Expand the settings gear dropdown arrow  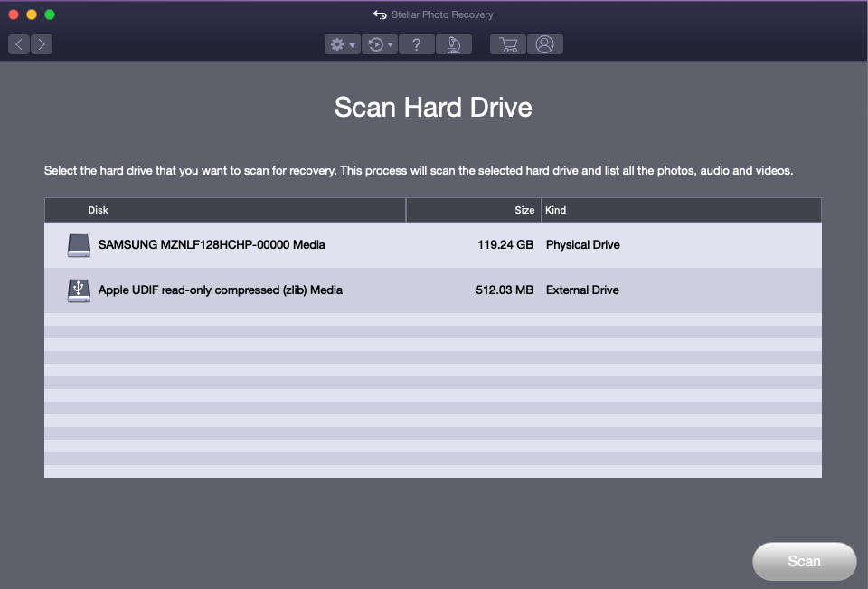tap(352, 45)
